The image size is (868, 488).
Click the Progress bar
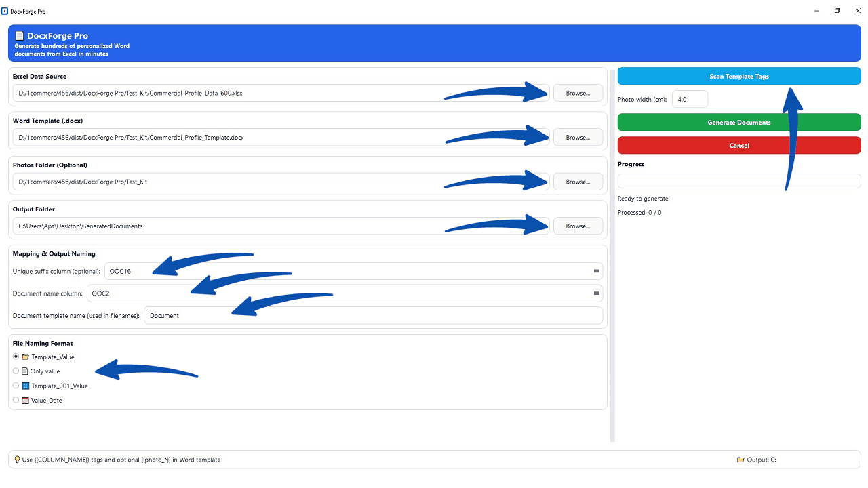[738, 181]
